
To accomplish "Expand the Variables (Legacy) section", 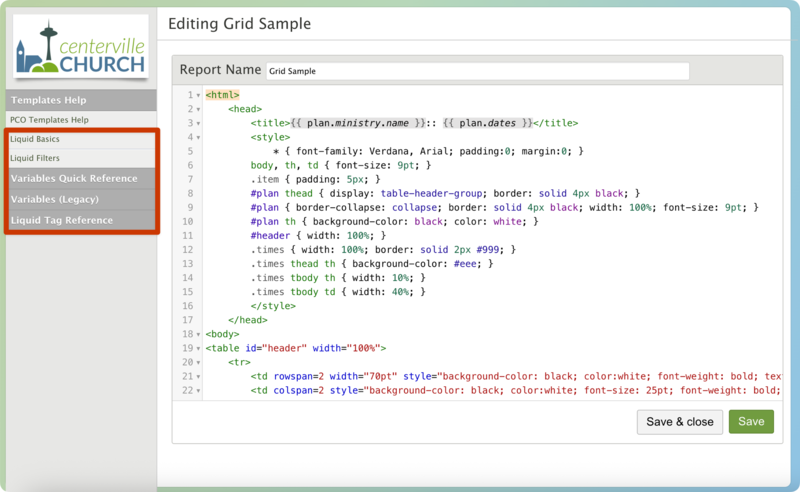I will pyautogui.click(x=54, y=199).
